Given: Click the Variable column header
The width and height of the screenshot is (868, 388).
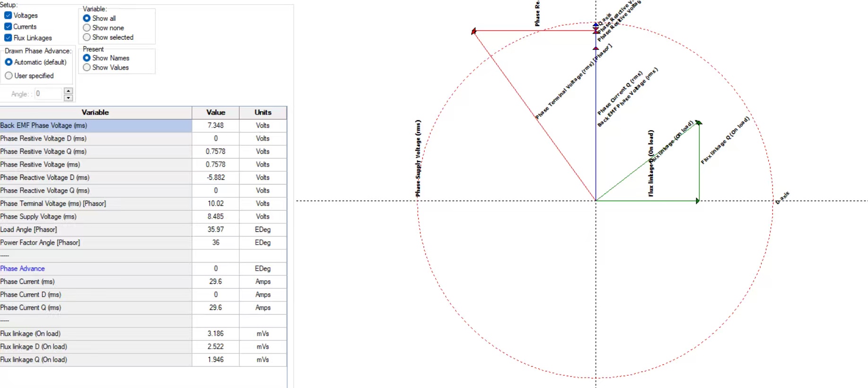Looking at the screenshot, I should 95,113.
